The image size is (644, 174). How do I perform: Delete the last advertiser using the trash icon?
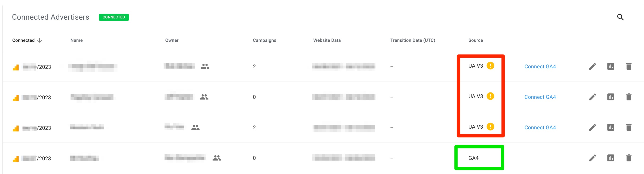629,158
